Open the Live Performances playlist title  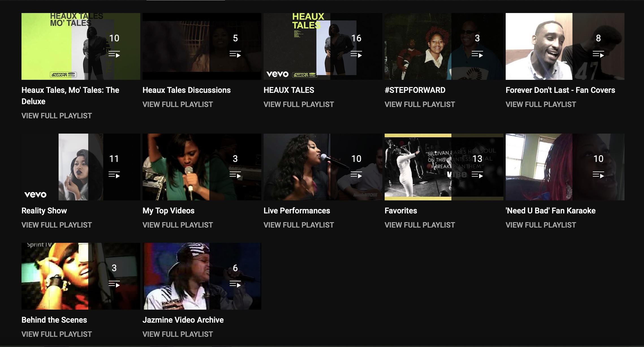297,211
